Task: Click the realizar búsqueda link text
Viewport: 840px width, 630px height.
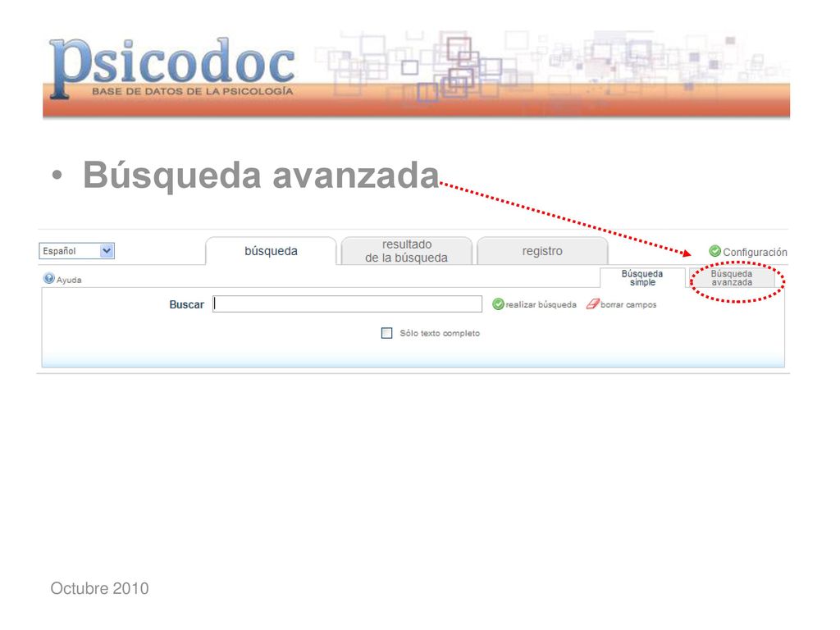Action: pos(541,304)
